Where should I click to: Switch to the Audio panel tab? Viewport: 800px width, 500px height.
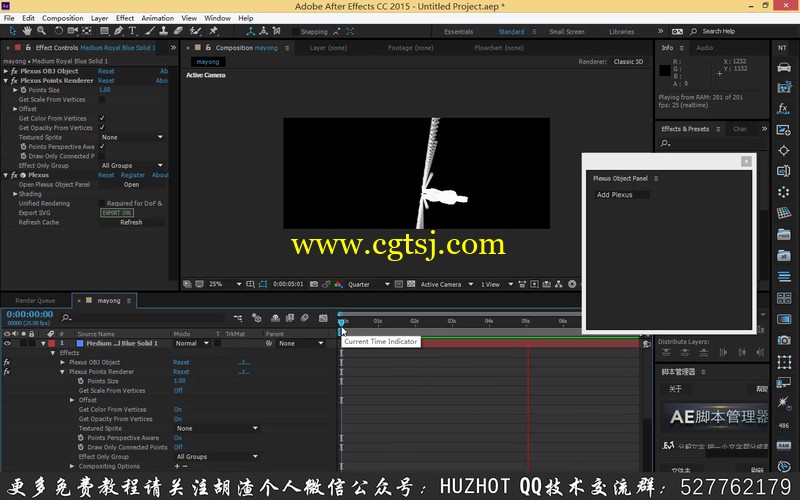(x=704, y=47)
